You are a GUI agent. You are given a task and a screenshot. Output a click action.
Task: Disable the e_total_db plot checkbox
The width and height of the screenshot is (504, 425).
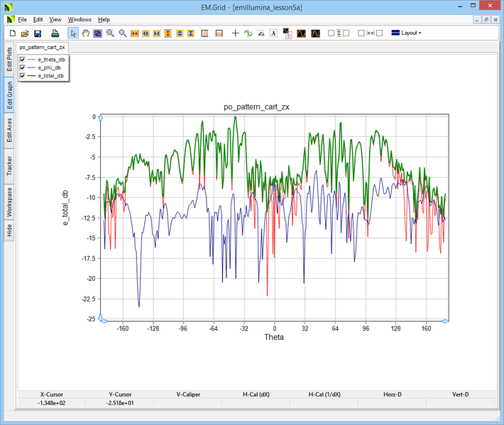tap(23, 75)
